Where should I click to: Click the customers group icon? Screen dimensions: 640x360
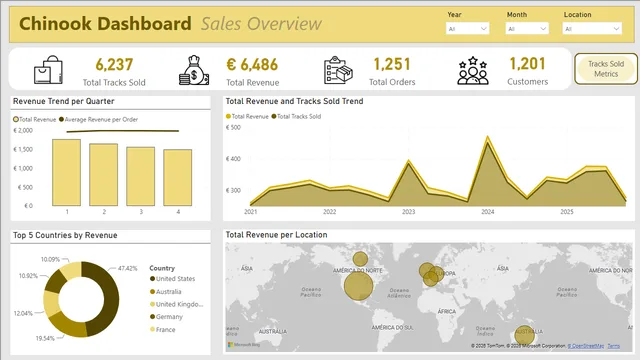tap(473, 70)
